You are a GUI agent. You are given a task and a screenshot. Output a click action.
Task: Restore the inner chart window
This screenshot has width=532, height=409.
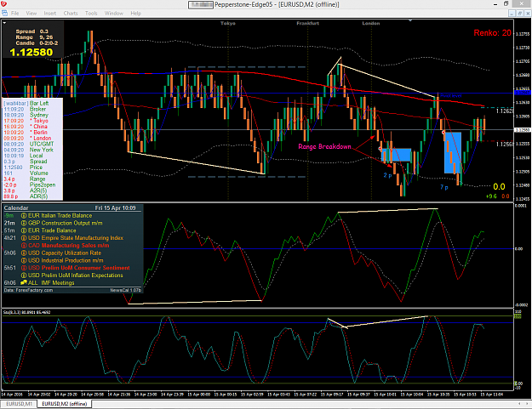click(x=519, y=14)
